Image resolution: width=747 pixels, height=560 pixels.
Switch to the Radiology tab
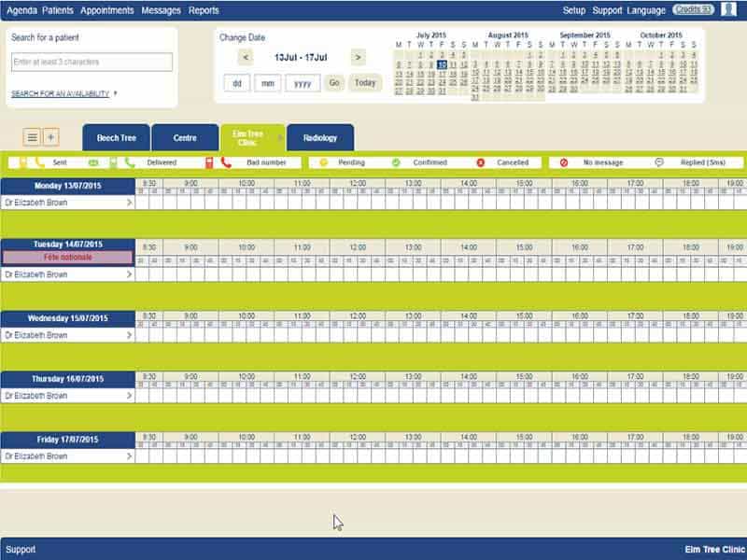[320, 138]
